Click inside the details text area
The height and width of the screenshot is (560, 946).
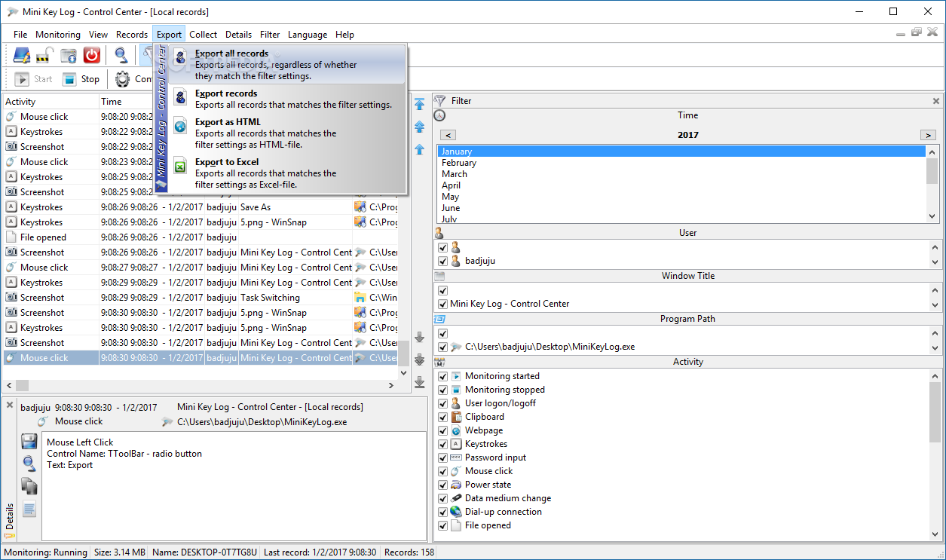click(234, 485)
